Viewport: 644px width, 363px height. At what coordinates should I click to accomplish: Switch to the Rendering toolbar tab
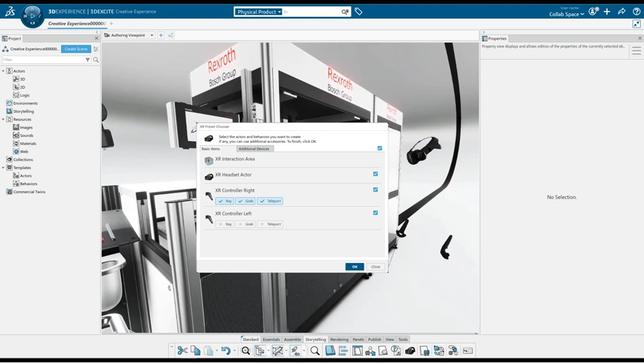tap(339, 340)
